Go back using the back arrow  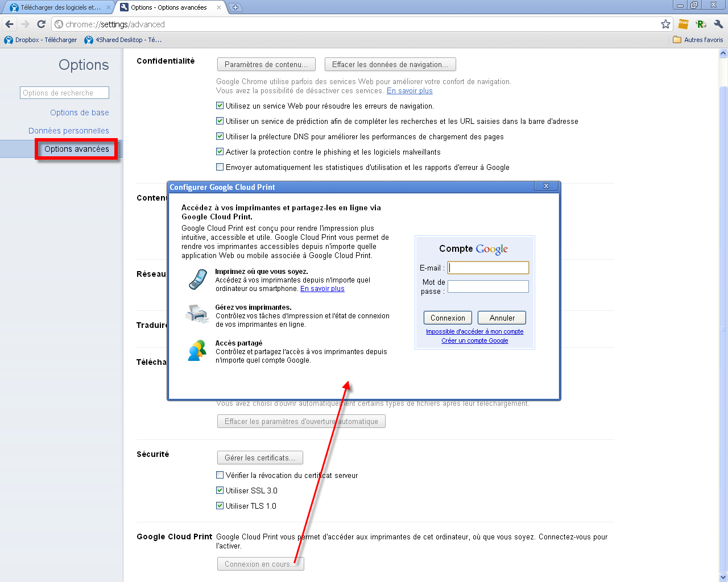tap(9, 24)
